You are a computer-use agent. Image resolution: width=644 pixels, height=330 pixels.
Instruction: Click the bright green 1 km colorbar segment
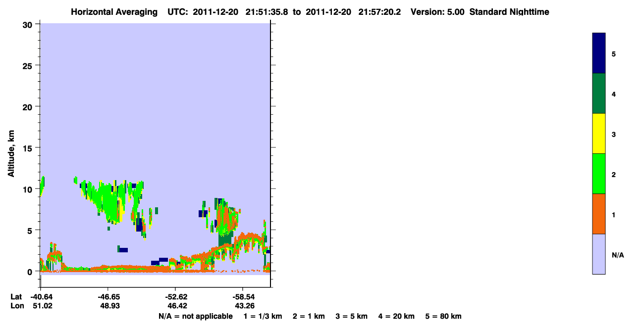coord(599,173)
